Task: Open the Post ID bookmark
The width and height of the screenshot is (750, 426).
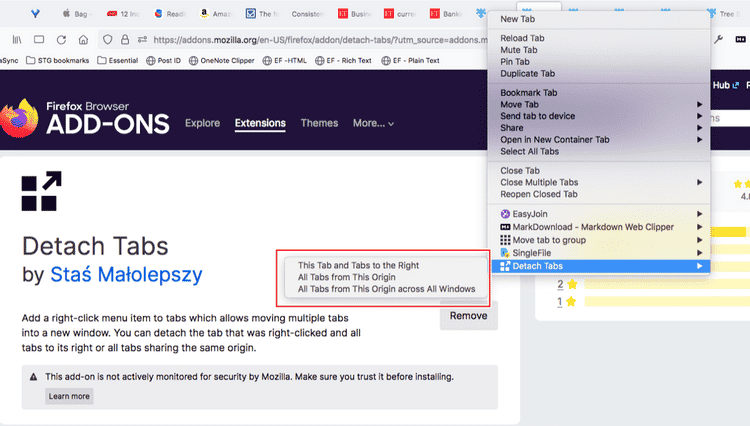Action: (164, 60)
